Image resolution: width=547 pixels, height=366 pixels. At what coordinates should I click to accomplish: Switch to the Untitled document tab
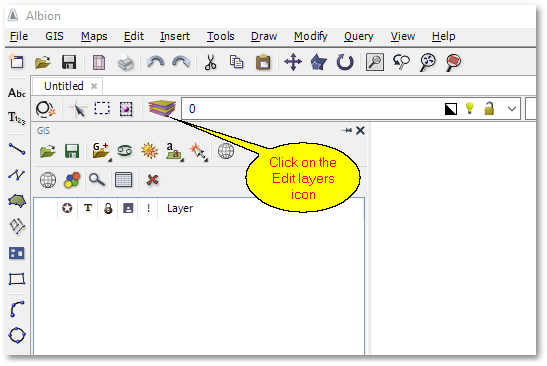click(64, 86)
